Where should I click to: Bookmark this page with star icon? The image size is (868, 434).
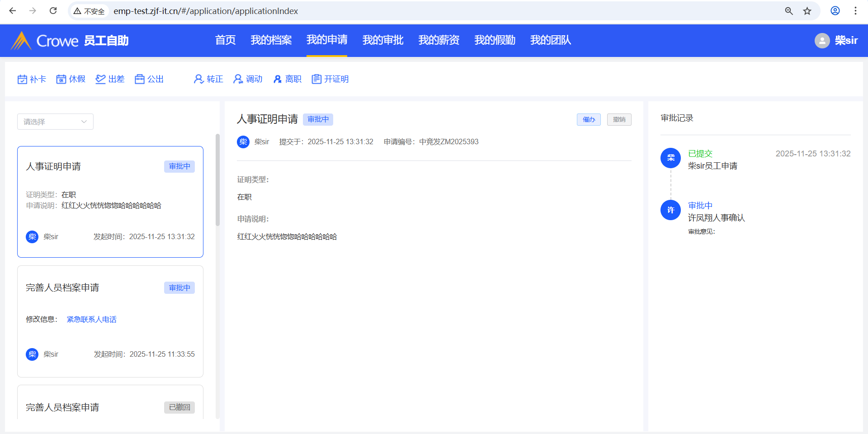pyautogui.click(x=807, y=11)
